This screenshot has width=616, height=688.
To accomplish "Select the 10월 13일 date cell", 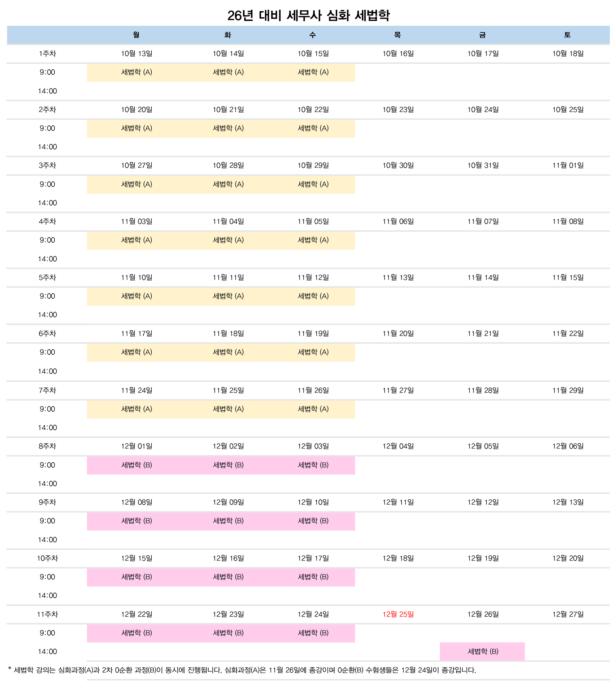I will tap(136, 53).
